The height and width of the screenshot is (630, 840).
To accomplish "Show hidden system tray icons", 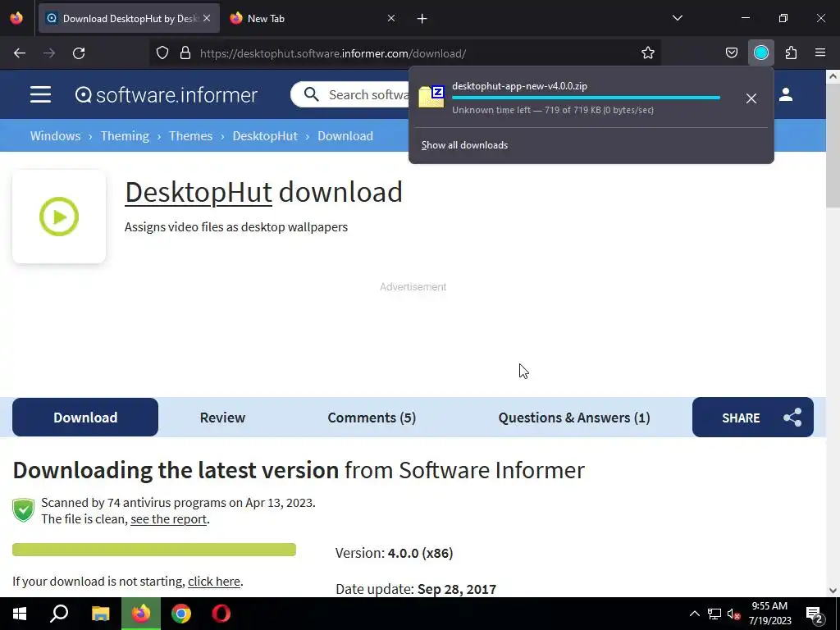I will (x=694, y=614).
